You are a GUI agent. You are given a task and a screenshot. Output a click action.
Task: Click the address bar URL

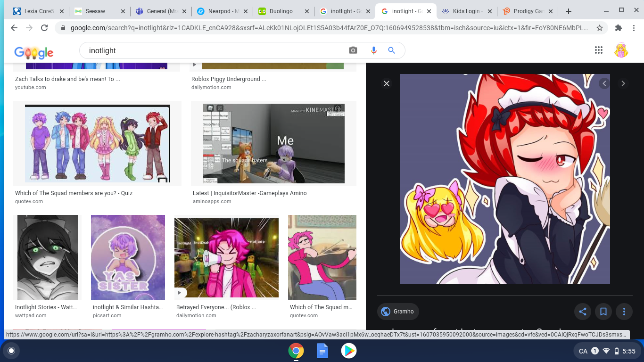click(x=329, y=28)
